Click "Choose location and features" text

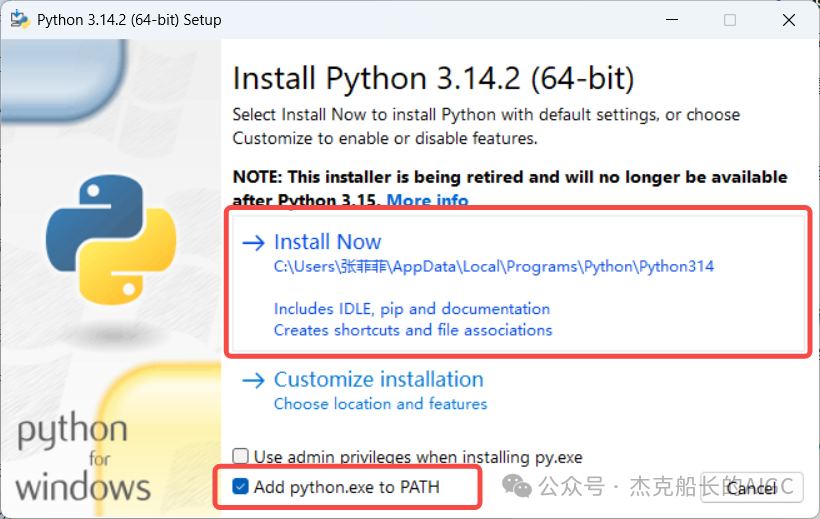[x=381, y=404]
